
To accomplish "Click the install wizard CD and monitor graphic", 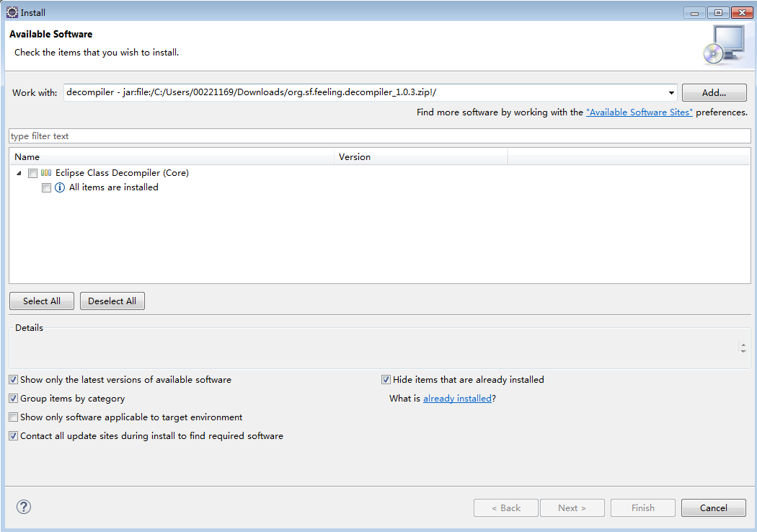I will click(x=724, y=45).
